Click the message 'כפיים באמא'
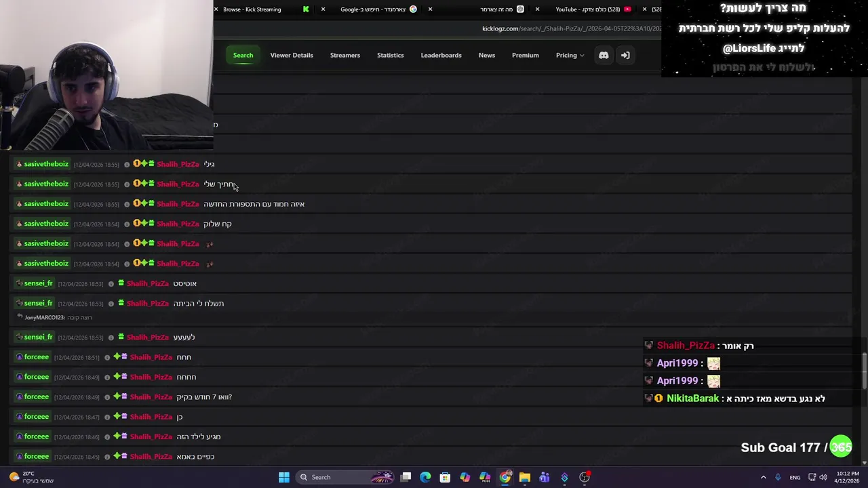 pyautogui.click(x=195, y=456)
